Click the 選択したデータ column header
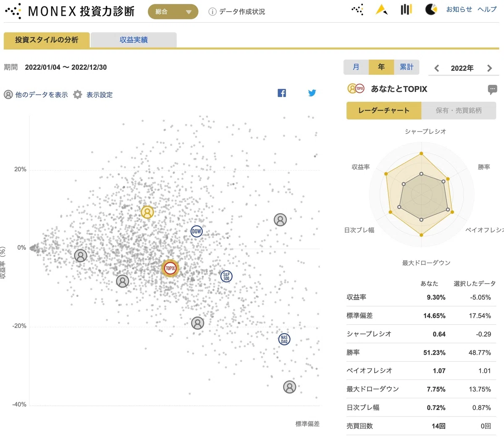Screen dimensions: 504x439 pos(475,284)
